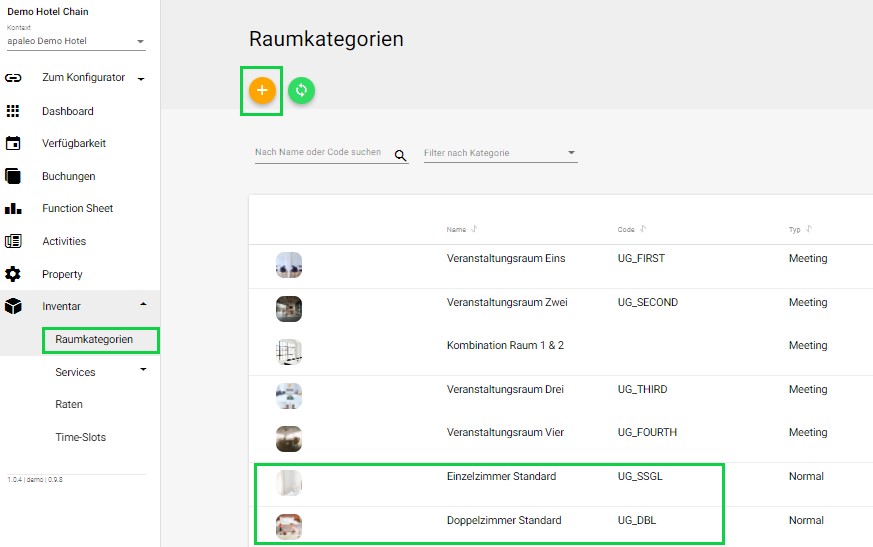Screen dimensions: 873x547
Task: Click the UG_SECOND code cell
Action: (x=648, y=302)
